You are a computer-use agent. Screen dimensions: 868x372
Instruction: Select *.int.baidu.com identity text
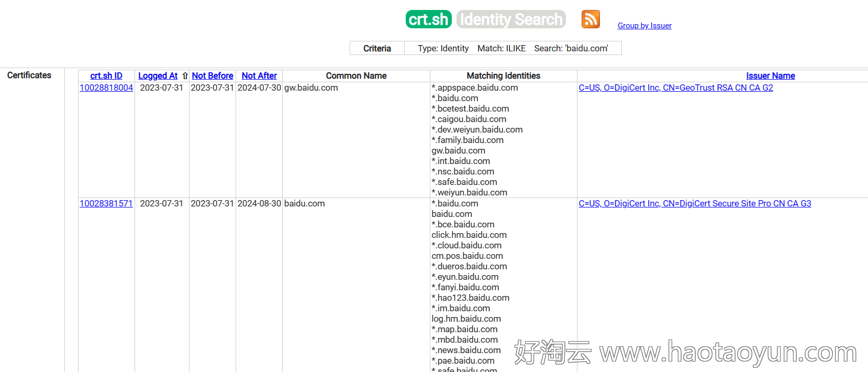click(461, 161)
